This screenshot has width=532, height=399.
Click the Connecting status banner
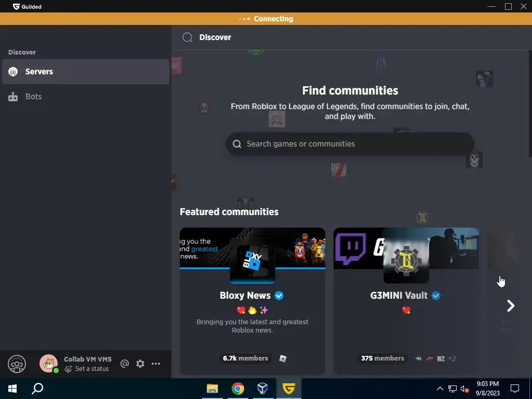coord(266,19)
